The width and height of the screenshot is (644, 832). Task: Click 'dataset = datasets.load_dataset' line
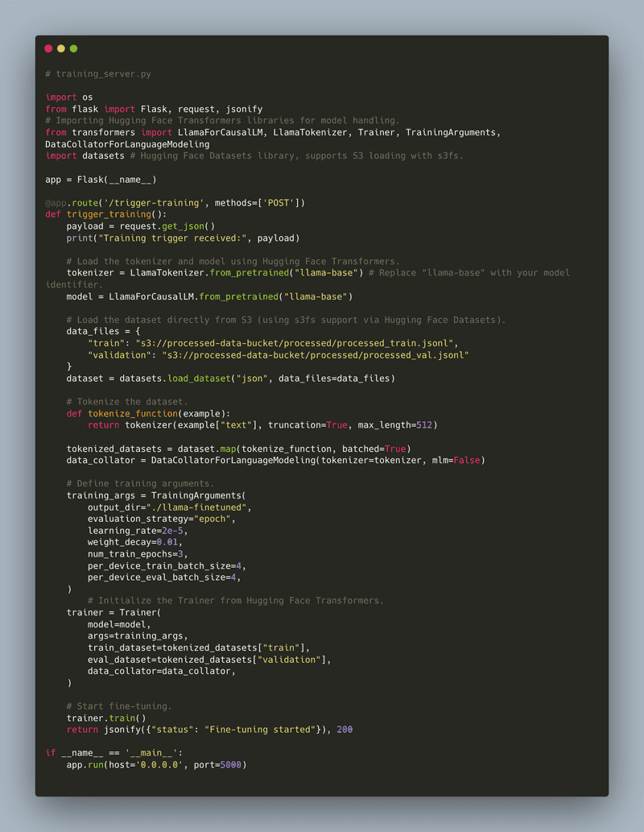tap(231, 379)
